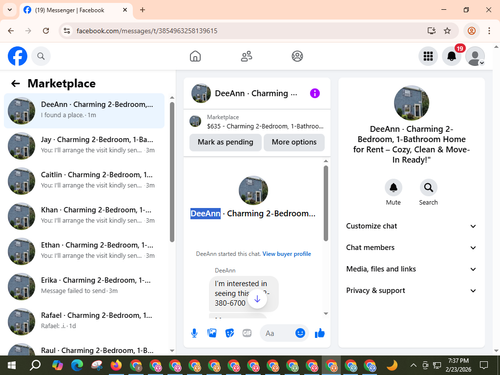Open the Caitlin conversation

[x=84, y=181]
